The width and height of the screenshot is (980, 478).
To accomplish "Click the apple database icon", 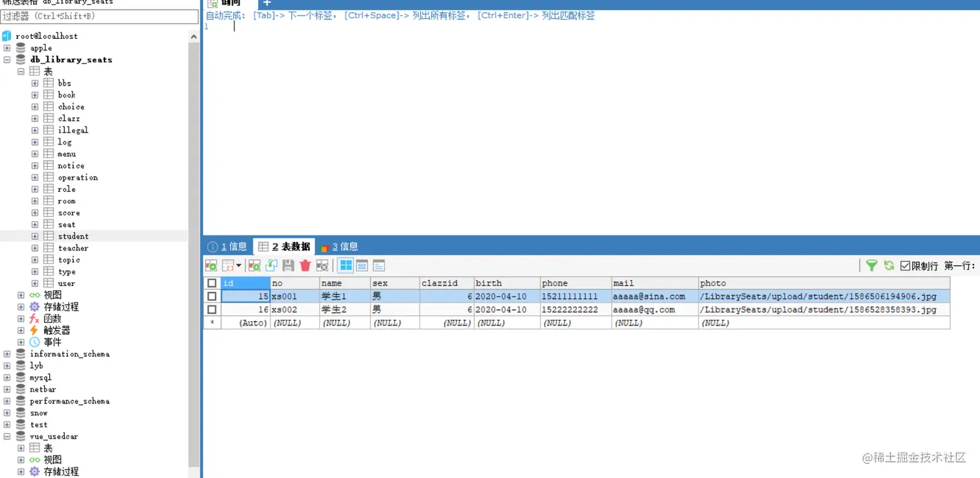I will pos(21,48).
